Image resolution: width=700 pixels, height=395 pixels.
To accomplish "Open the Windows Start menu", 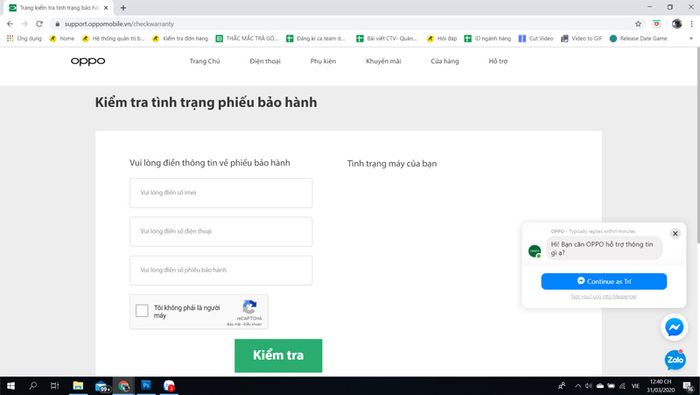I will pyautogui.click(x=11, y=386).
